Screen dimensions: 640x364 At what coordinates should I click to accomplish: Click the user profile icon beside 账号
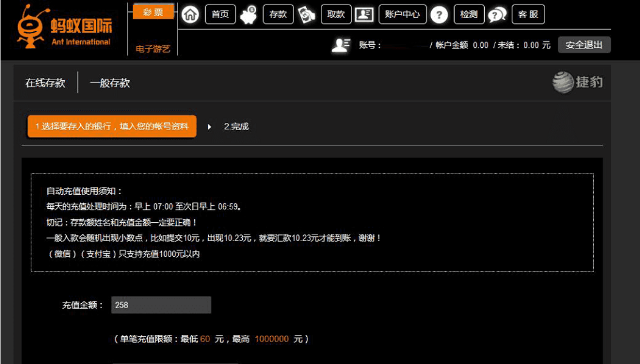[x=341, y=45]
